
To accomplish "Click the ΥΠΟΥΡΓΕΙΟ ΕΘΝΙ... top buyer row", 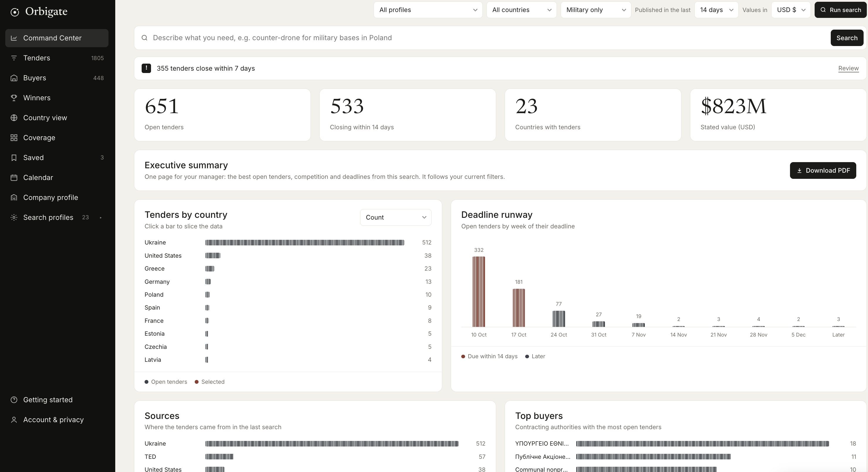I will tap(685, 444).
